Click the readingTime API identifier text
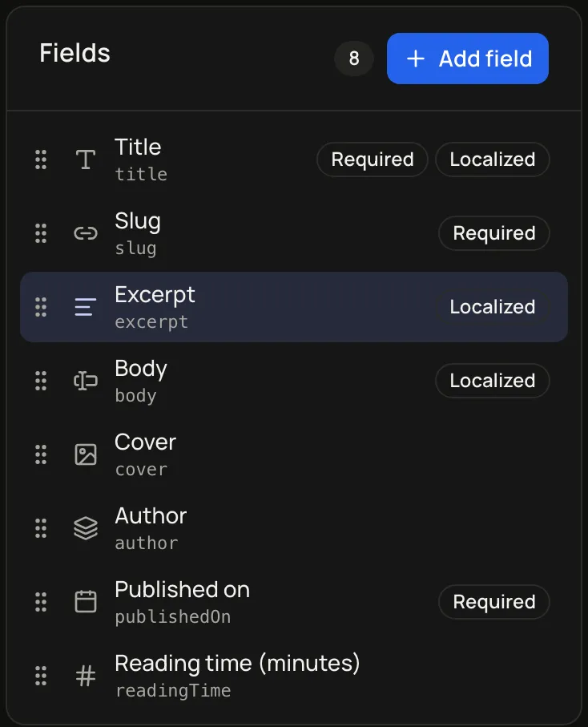The width and height of the screenshot is (588, 727). tap(173, 691)
